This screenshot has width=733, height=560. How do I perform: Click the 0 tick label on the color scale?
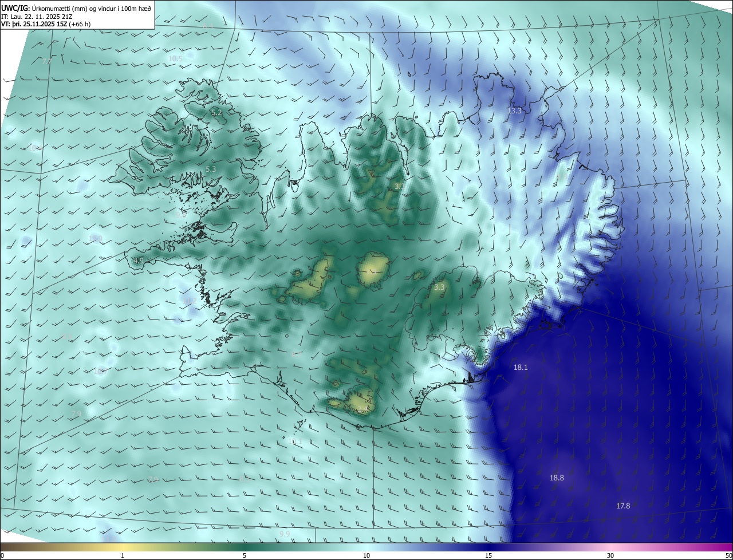(x=2, y=555)
